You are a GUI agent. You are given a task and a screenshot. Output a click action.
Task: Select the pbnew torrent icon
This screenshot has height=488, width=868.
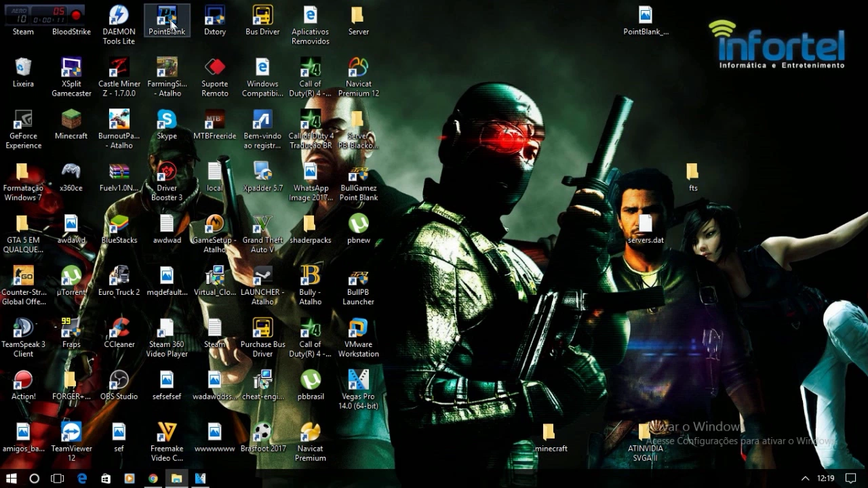click(x=358, y=230)
